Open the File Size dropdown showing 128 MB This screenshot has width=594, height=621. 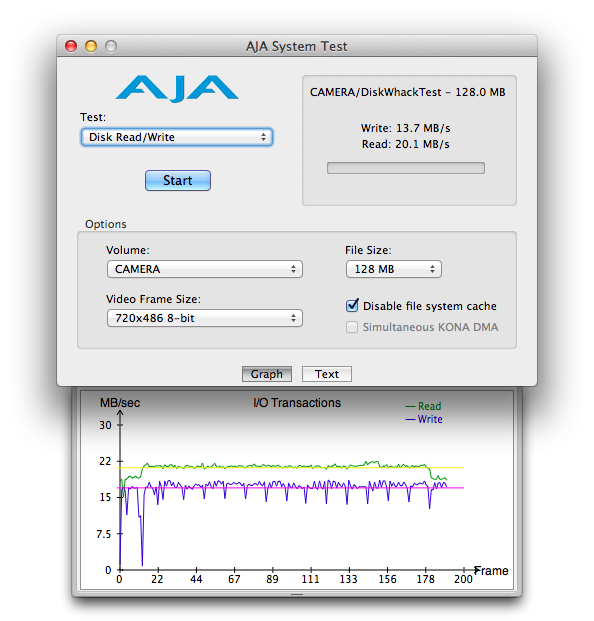click(x=394, y=269)
